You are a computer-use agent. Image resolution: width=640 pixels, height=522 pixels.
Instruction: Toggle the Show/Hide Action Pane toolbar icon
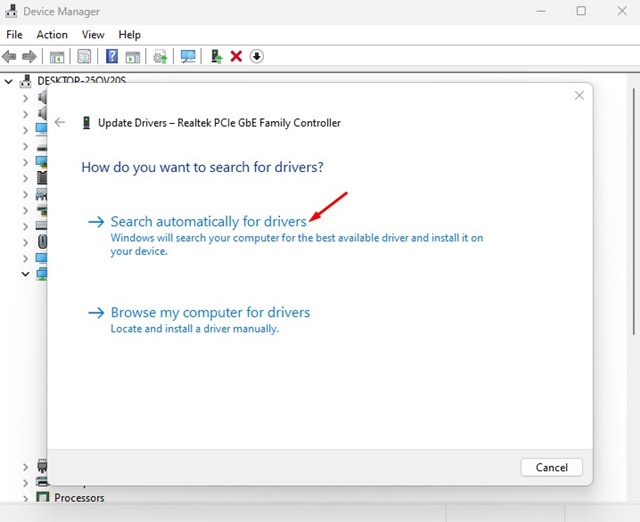(133, 56)
